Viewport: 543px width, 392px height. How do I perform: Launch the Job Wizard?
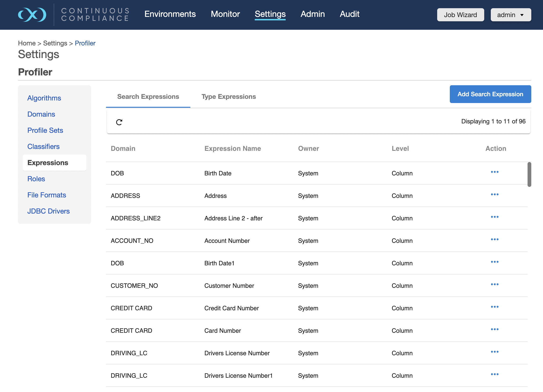pos(460,15)
